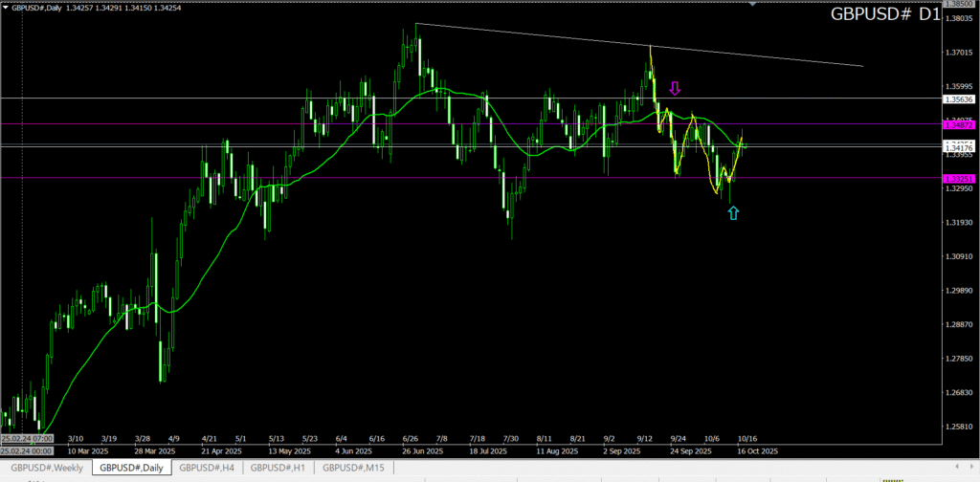Screen dimensions: 980x482
Task: Click the 1.35636 price level label
Action: pos(959,99)
